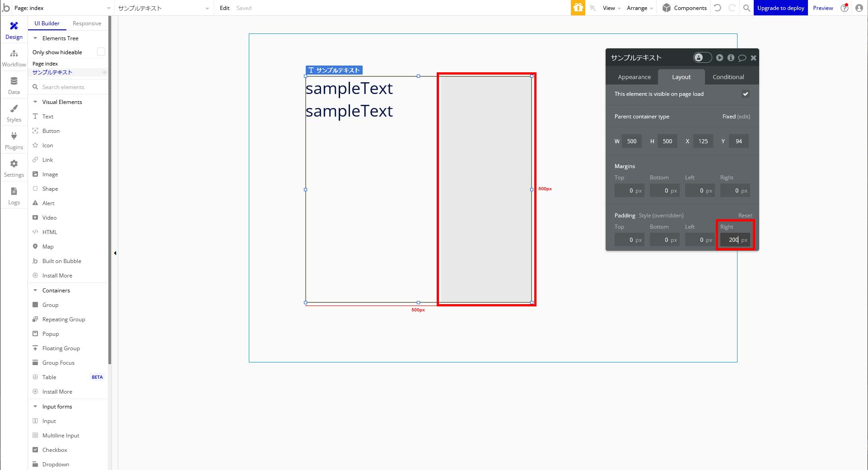Screen dimensions: 868x470
Task: Select Page index in the elements tree
Action: (x=45, y=63)
